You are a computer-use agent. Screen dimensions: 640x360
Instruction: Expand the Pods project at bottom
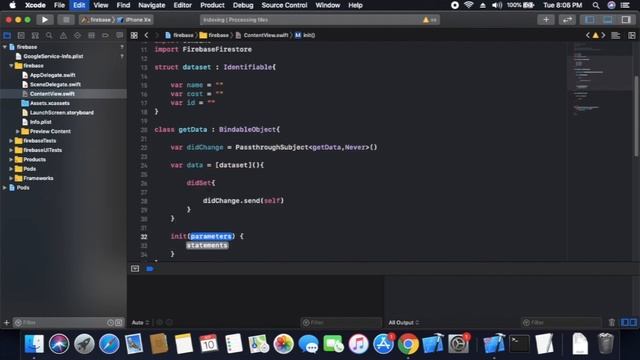4,188
